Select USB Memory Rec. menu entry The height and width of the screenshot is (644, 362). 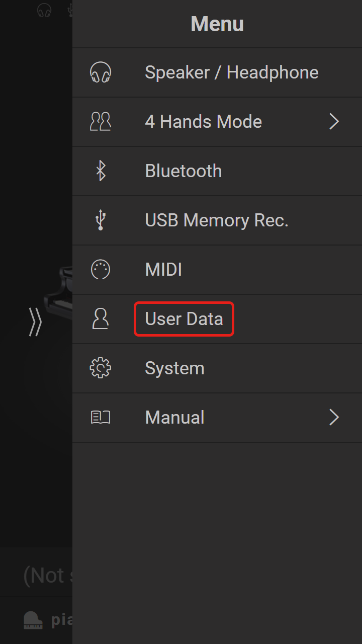217,220
